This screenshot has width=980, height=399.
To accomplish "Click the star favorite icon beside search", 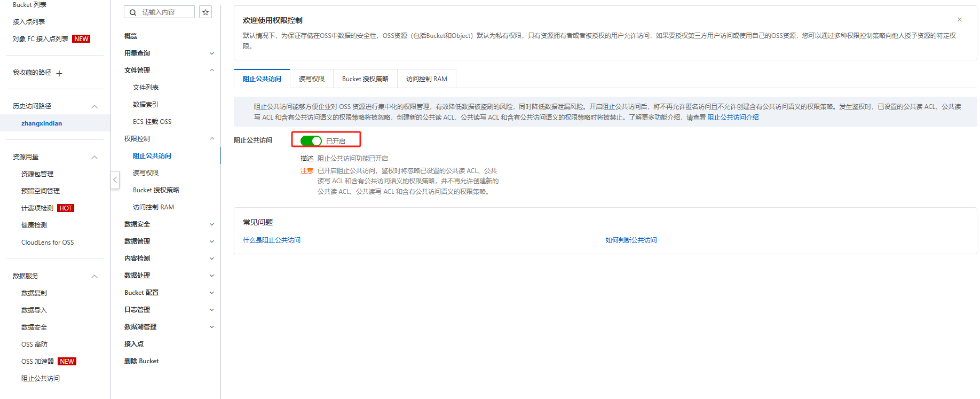I will [206, 12].
